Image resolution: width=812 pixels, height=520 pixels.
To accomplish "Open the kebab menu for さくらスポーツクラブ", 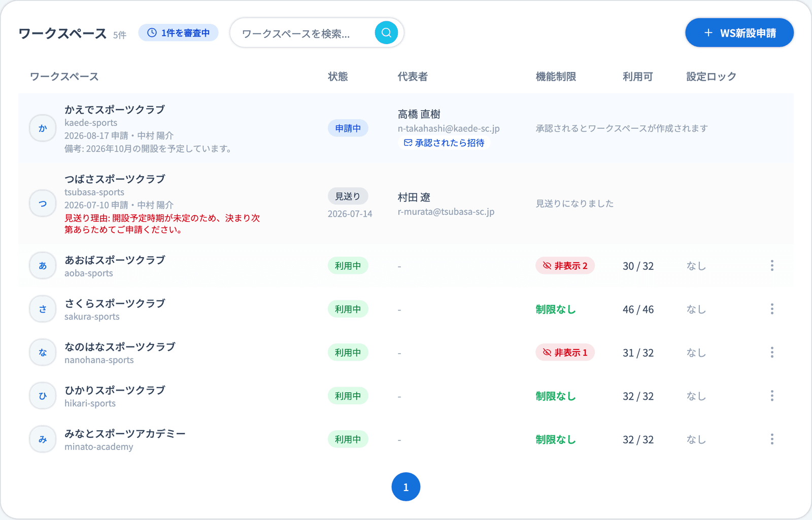I will click(x=772, y=309).
